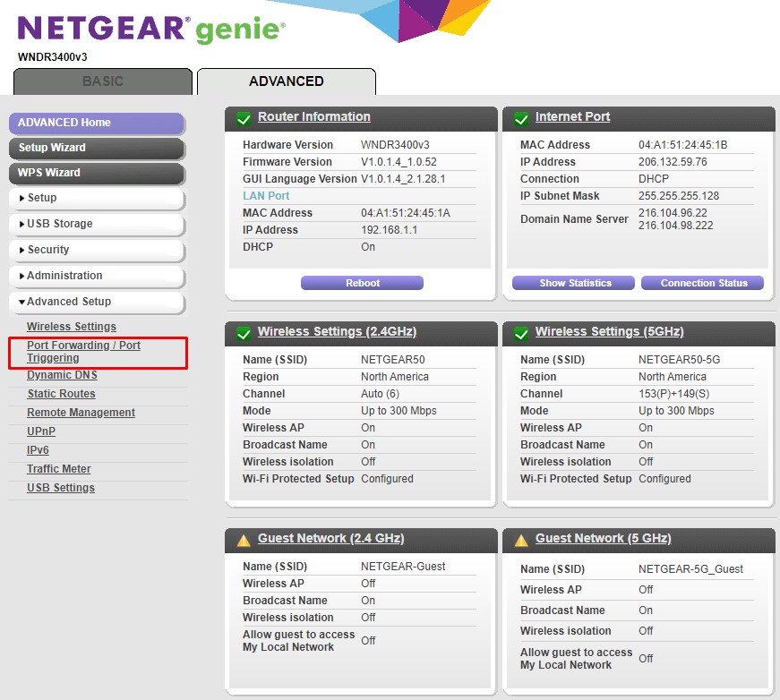Viewport: 780px width, 700px height.
Task: Click LAN MAC address 04:A1:51:24:45:1A
Action: (406, 213)
